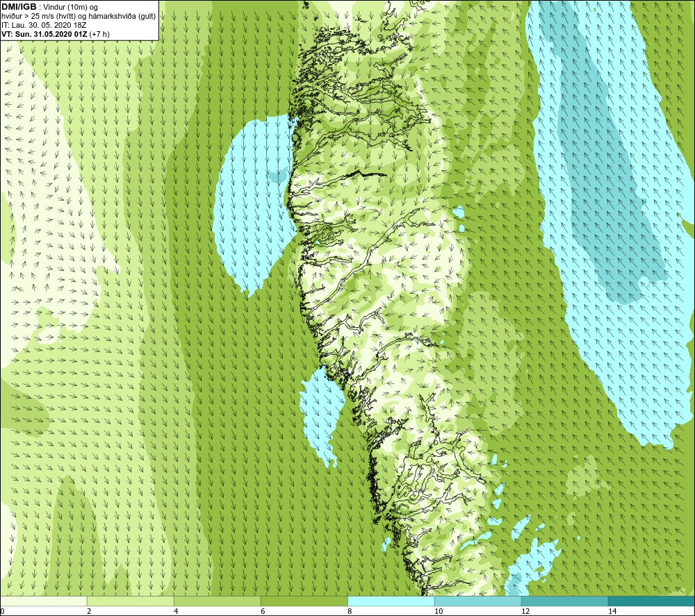Screen dimensions: 695x616
Task: Select the above 14 m/s dark teal swatch
Action: click(652, 601)
